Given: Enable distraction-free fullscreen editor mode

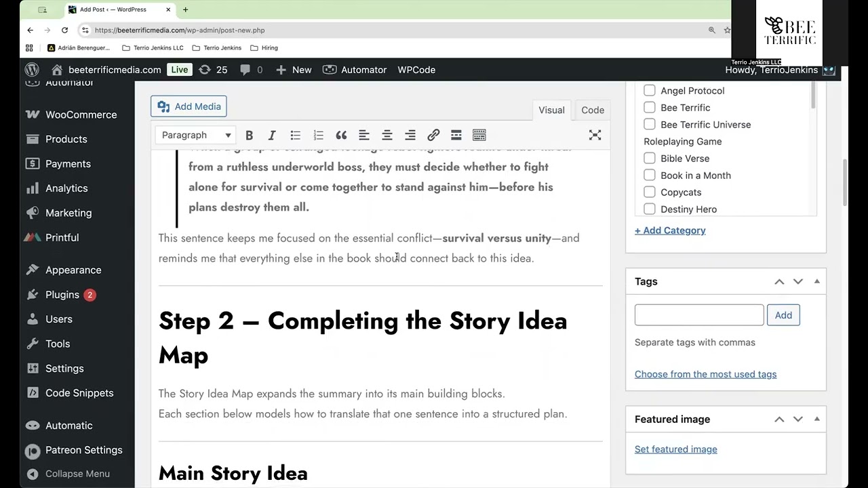Looking at the screenshot, I should pyautogui.click(x=595, y=136).
